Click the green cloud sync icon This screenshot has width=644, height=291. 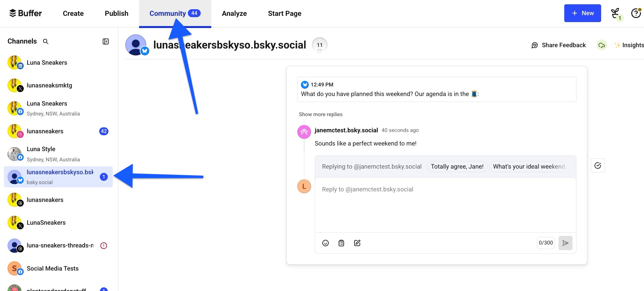pos(602,45)
